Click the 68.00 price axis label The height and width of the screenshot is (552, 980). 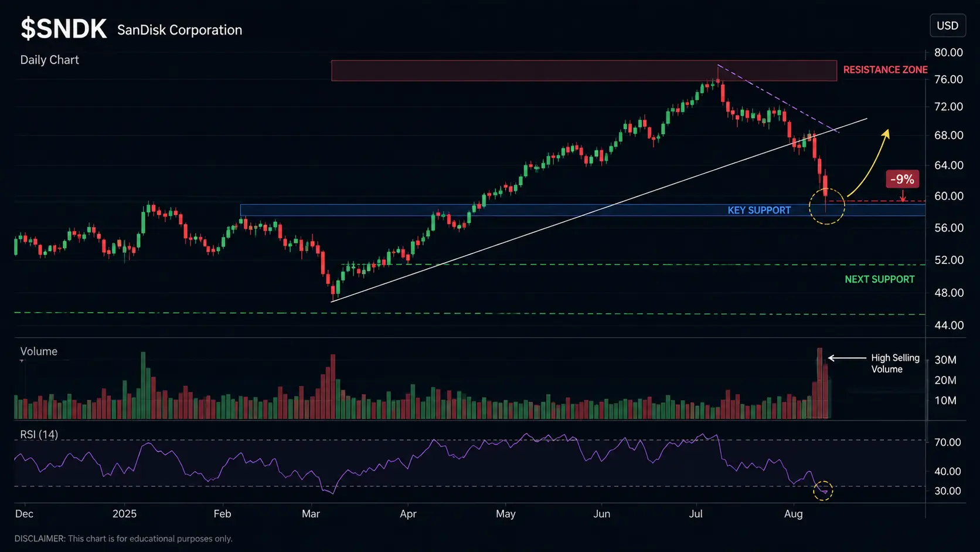948,135
